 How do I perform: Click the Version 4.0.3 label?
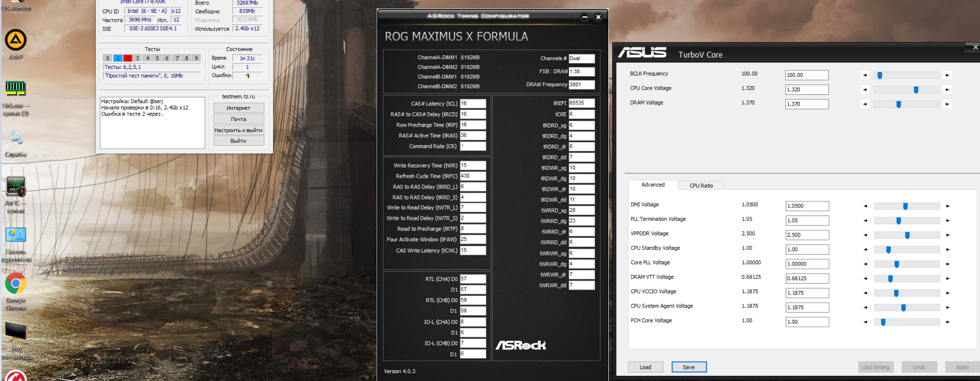pyautogui.click(x=400, y=371)
